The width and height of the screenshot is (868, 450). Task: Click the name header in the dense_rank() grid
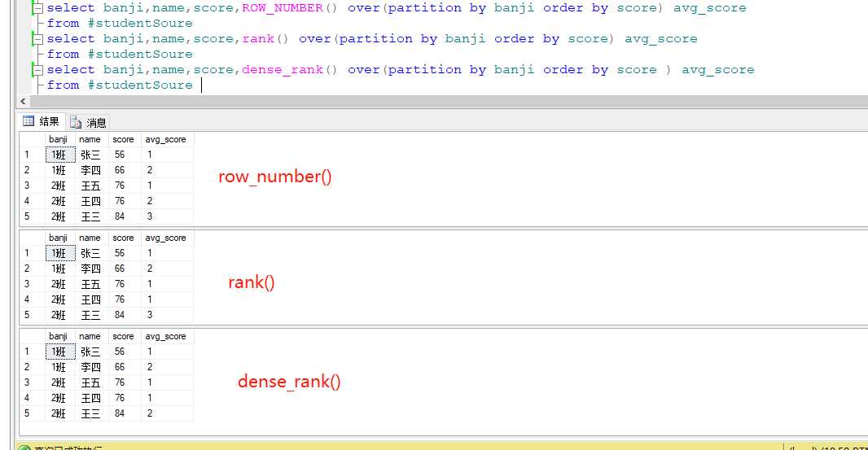[x=90, y=336]
